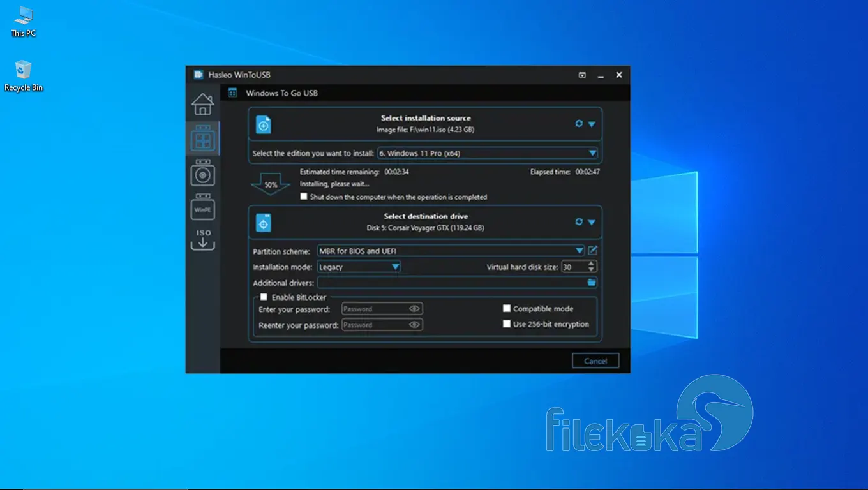
Task: Click the Hasleo WinToUSB title bar logo
Action: (198, 75)
